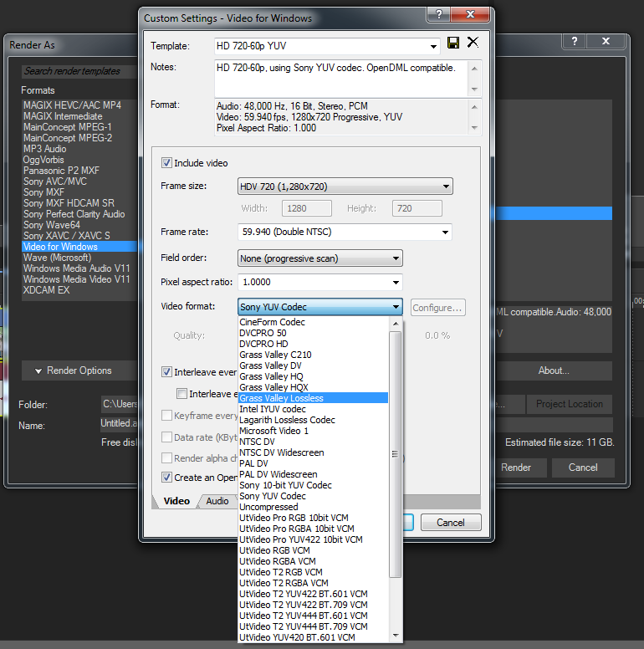This screenshot has width=644, height=649.
Task: Toggle the Interleave every checkbox
Action: [x=167, y=372]
